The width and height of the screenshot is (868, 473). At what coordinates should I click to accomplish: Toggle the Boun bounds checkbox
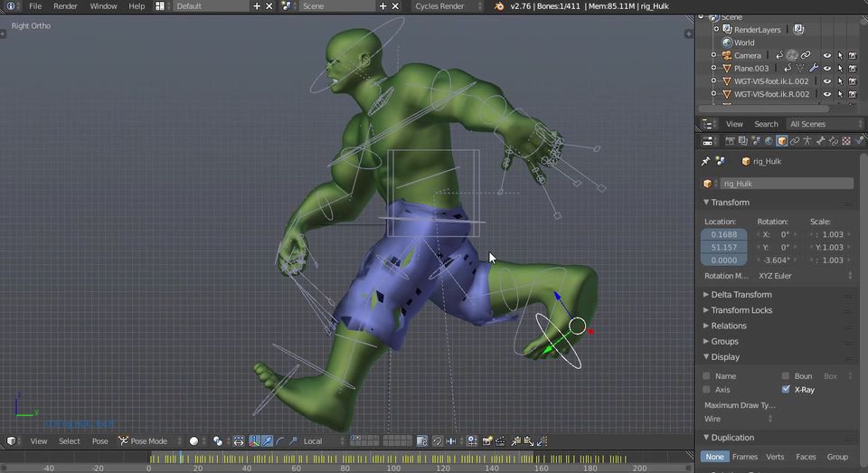point(786,375)
